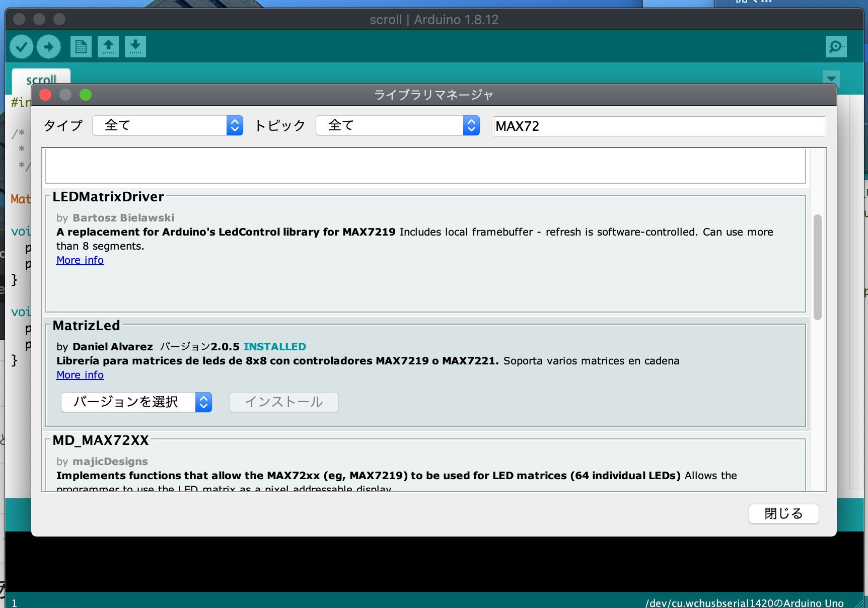
Task: Click the インストール button for MatrizLed
Action: [283, 402]
